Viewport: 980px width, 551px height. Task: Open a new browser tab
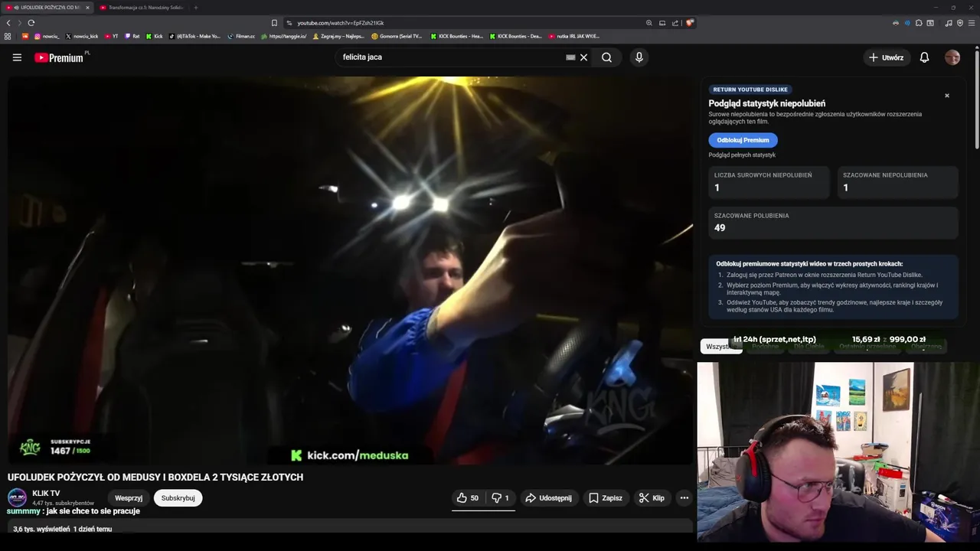196,8
